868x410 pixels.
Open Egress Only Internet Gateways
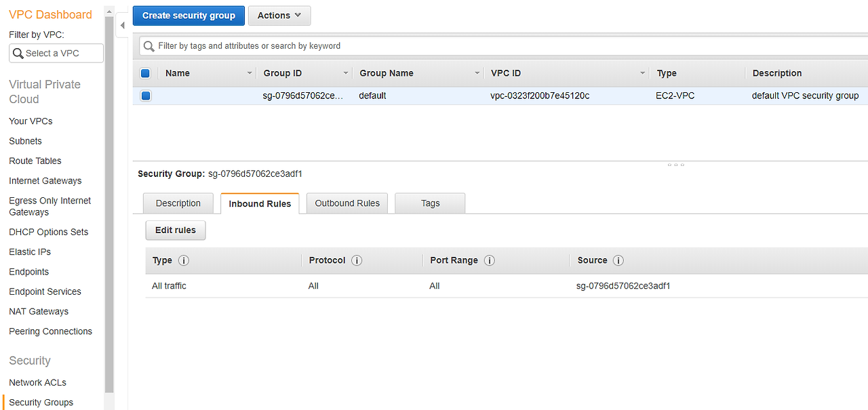click(x=50, y=206)
